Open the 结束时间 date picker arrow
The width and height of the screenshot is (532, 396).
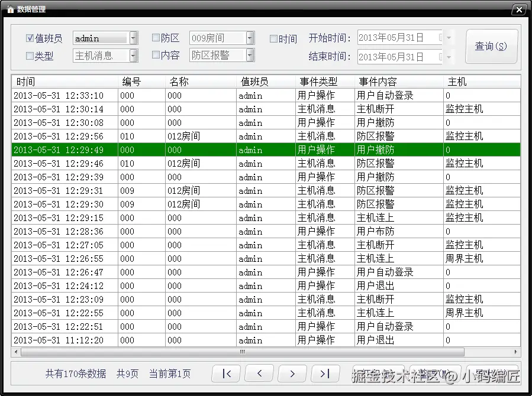tap(449, 57)
